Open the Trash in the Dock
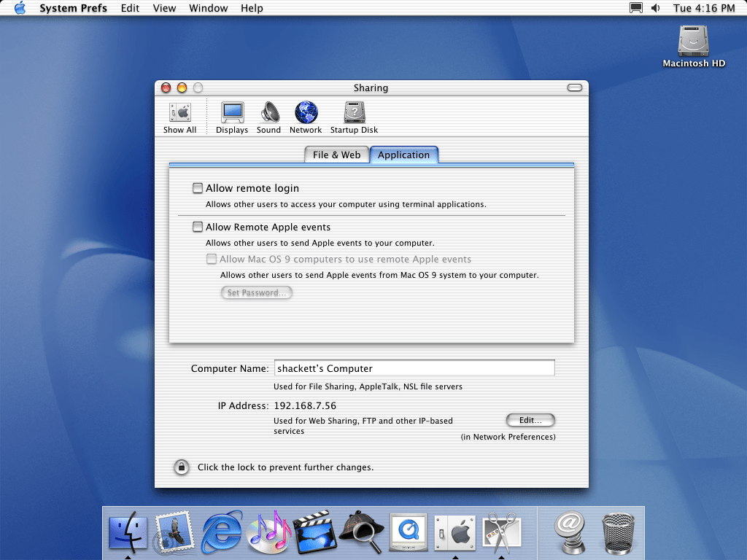Viewport: 747px width, 560px height. [x=619, y=531]
